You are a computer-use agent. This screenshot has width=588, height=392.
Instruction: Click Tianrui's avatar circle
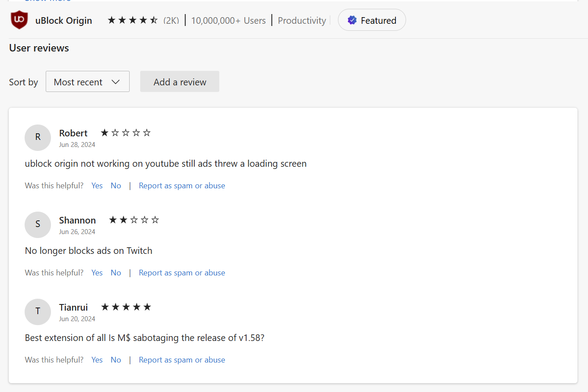(x=38, y=311)
